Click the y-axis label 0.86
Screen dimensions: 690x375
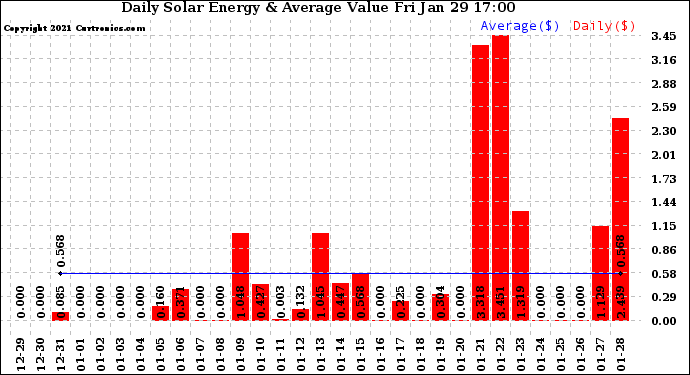pos(664,250)
